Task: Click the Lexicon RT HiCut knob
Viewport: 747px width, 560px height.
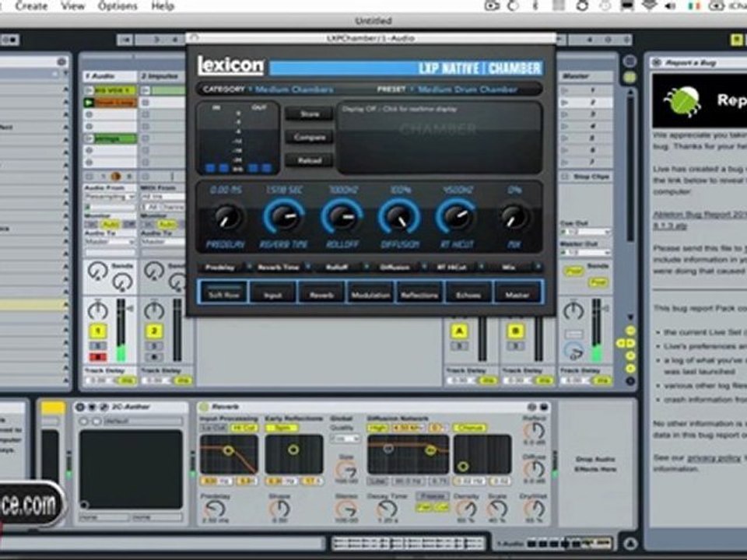Action: tap(456, 217)
